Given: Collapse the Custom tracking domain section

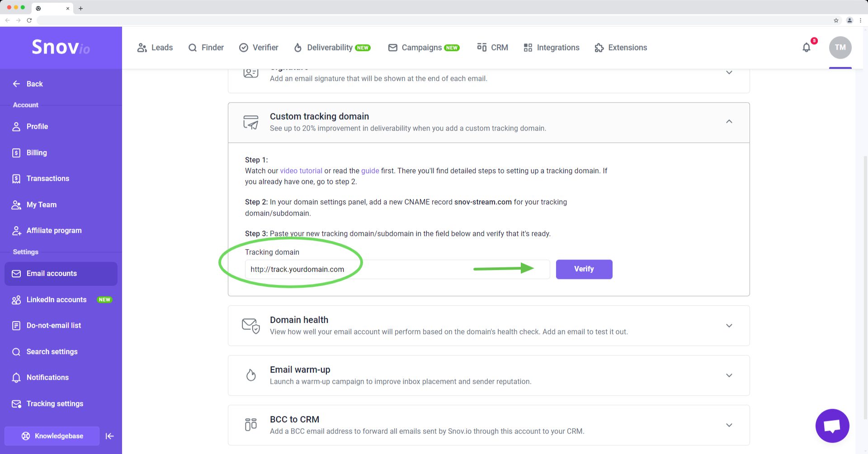Looking at the screenshot, I should [x=729, y=122].
